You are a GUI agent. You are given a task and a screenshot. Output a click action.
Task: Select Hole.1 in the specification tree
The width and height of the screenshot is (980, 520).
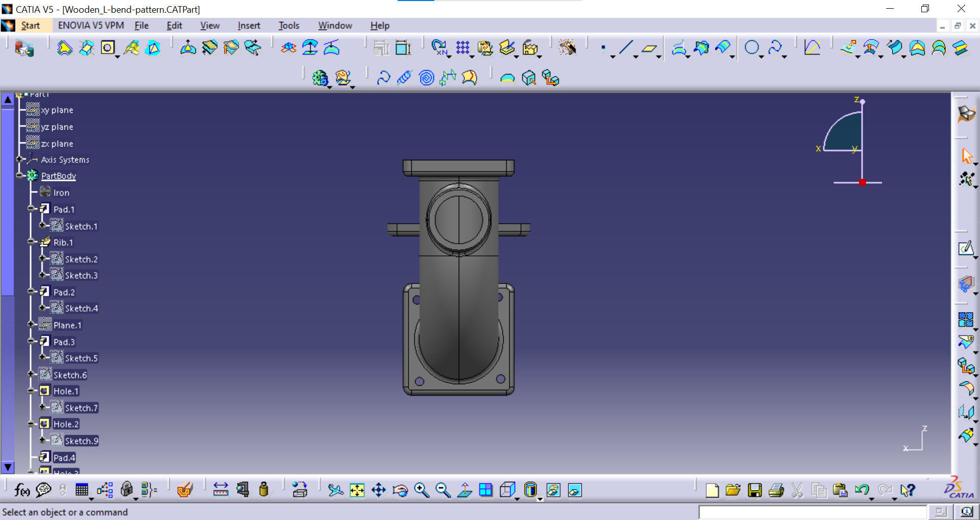(x=65, y=391)
